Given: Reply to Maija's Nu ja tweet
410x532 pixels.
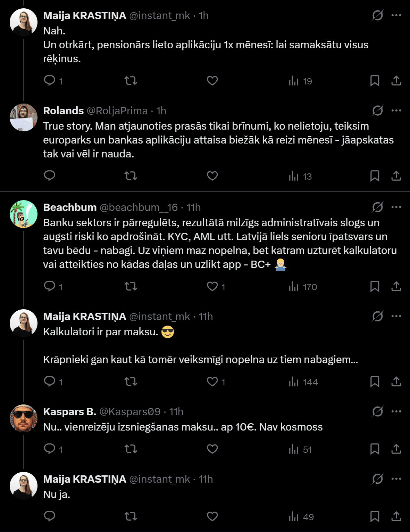Looking at the screenshot, I should [50, 516].
